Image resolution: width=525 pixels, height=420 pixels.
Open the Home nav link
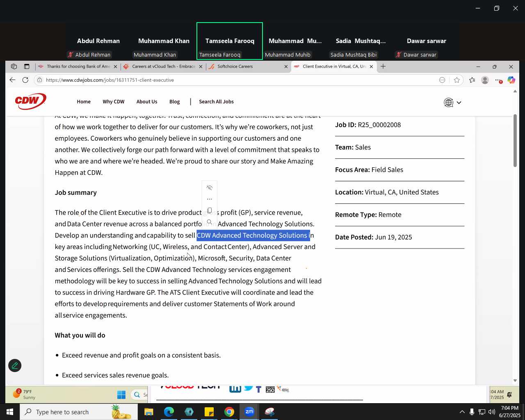pos(84,102)
